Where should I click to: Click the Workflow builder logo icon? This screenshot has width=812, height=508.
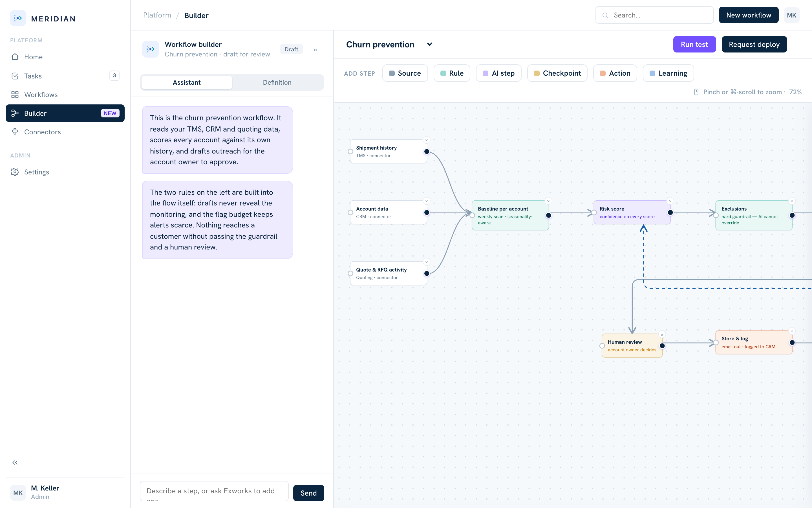click(x=150, y=49)
